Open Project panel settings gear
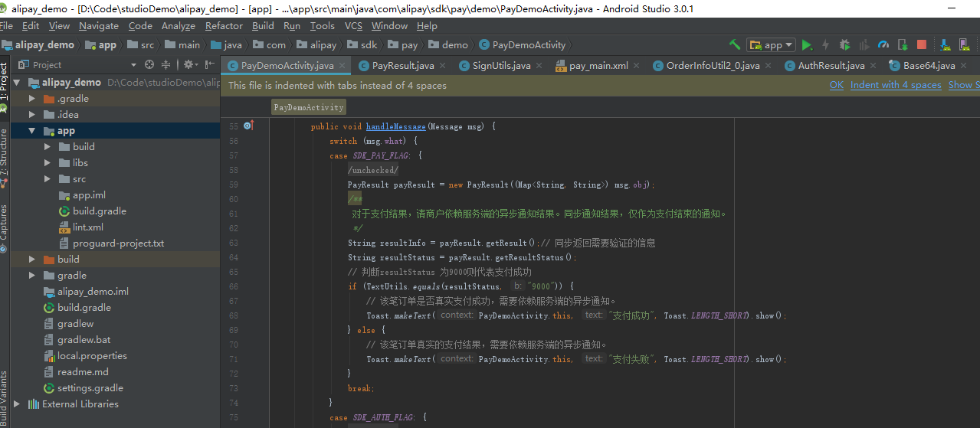Image resolution: width=980 pixels, height=428 pixels. (x=189, y=65)
